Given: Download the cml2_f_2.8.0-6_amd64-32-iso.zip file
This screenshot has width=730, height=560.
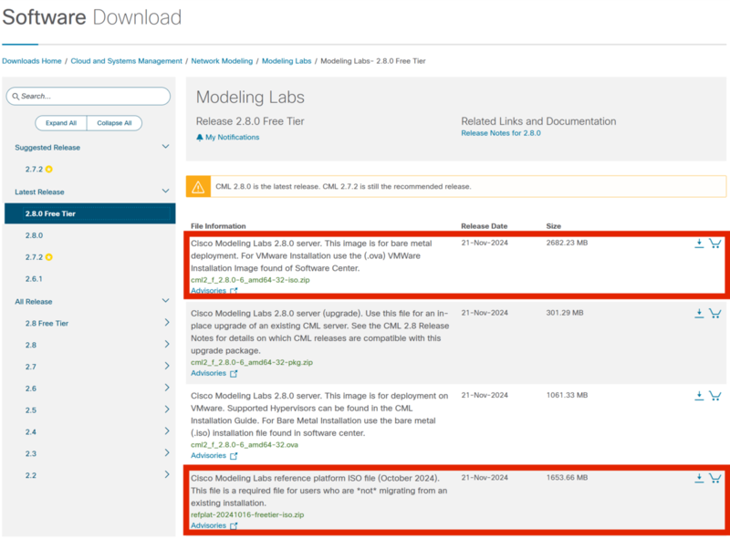Looking at the screenshot, I should [x=699, y=244].
